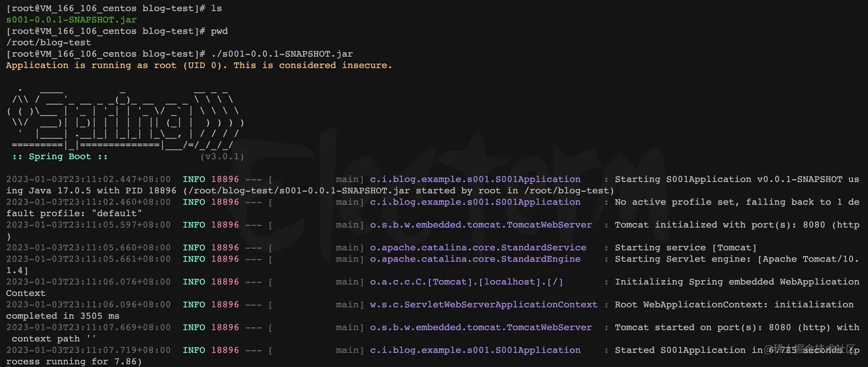868x367 pixels.
Task: Click 'Root WebApplicationContext: initialization' message
Action: [734, 304]
